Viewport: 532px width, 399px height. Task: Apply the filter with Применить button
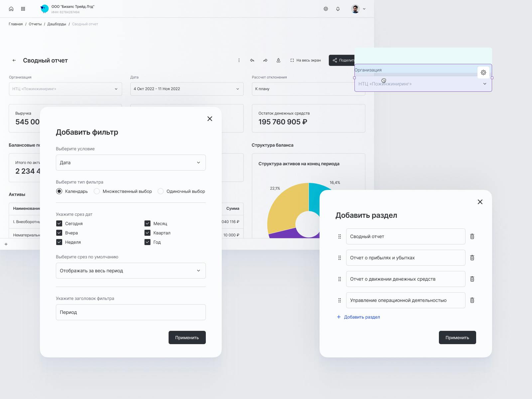[187, 337]
